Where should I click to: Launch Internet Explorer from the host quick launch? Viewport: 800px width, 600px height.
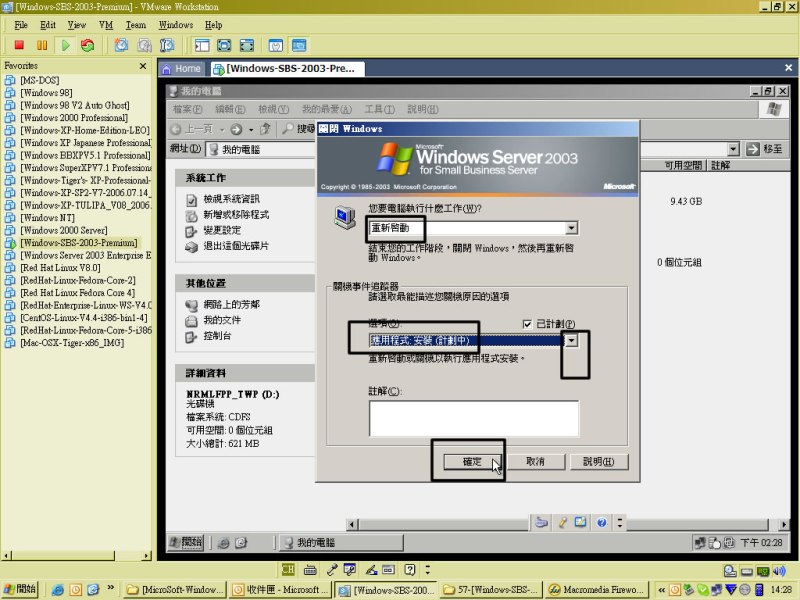pyautogui.click(x=58, y=590)
